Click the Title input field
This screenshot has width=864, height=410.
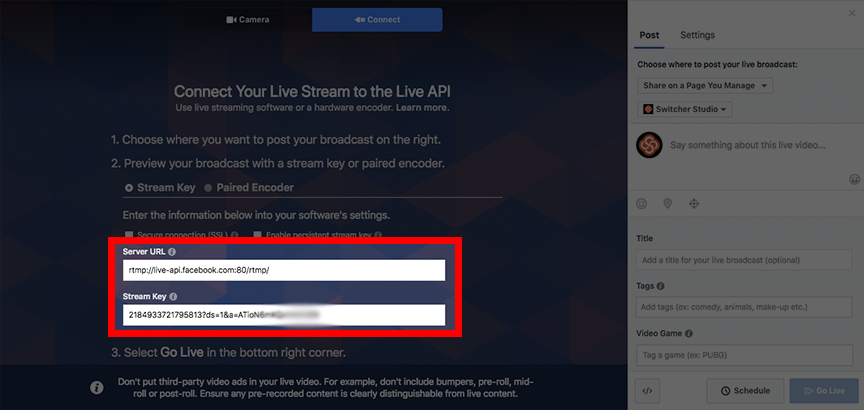pyautogui.click(x=744, y=260)
